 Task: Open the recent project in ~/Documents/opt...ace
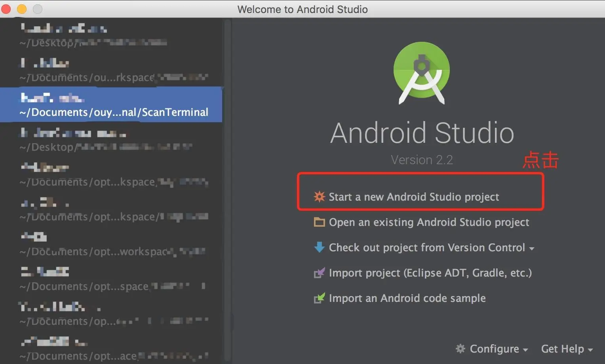tap(111, 348)
